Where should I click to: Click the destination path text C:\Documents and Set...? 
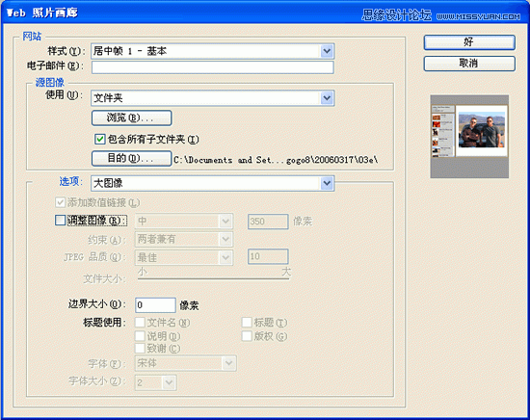(x=276, y=160)
